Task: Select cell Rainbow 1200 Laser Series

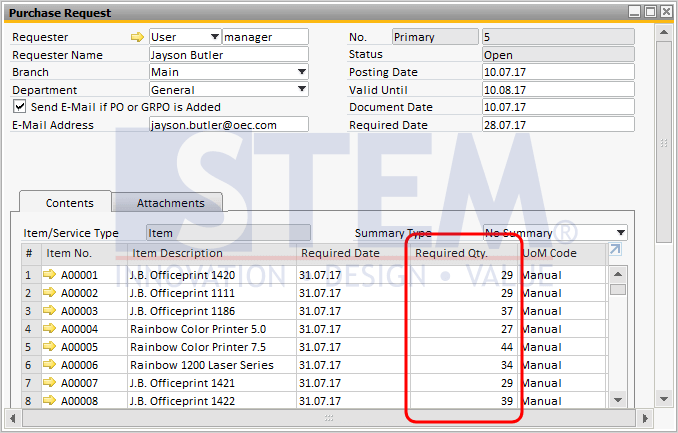Action: tap(212, 365)
